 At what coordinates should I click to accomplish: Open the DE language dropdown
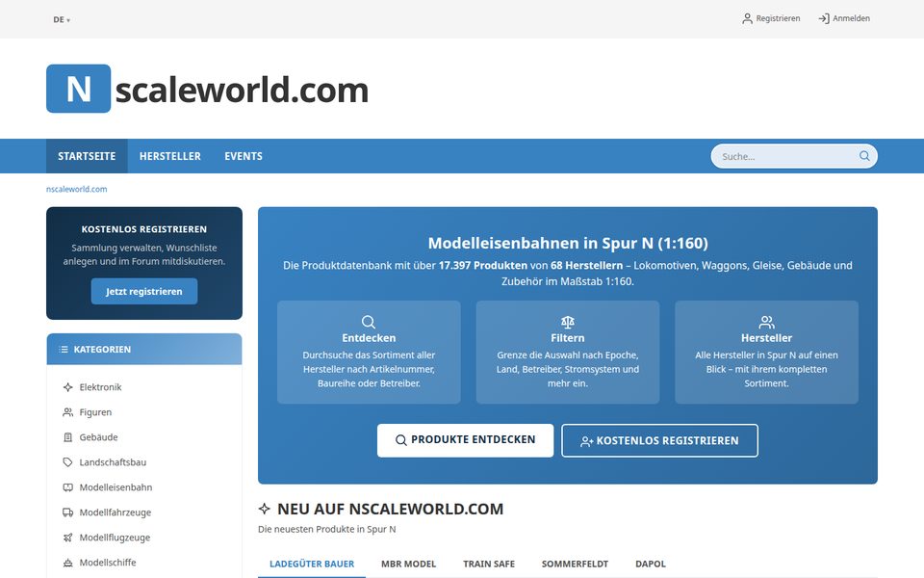click(x=62, y=19)
